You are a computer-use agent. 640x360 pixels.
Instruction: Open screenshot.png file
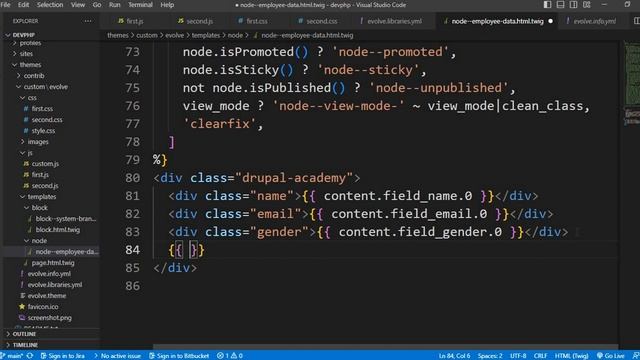49,318
